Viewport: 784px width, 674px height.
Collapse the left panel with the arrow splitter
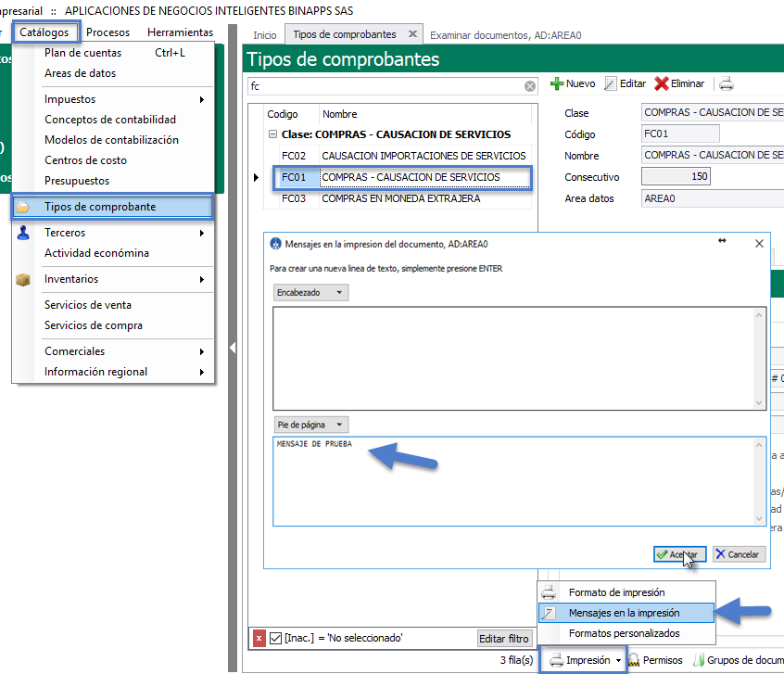(233, 348)
